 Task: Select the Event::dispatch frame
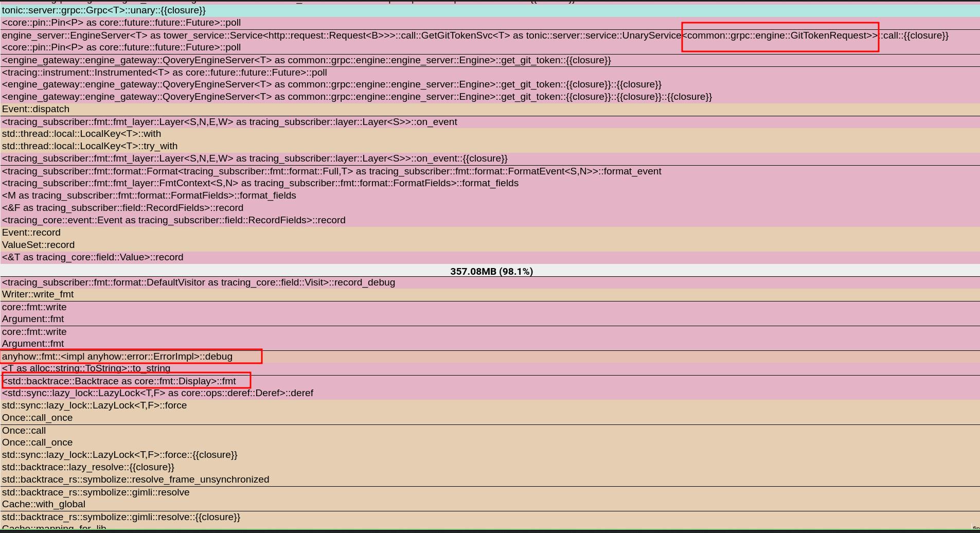490,109
